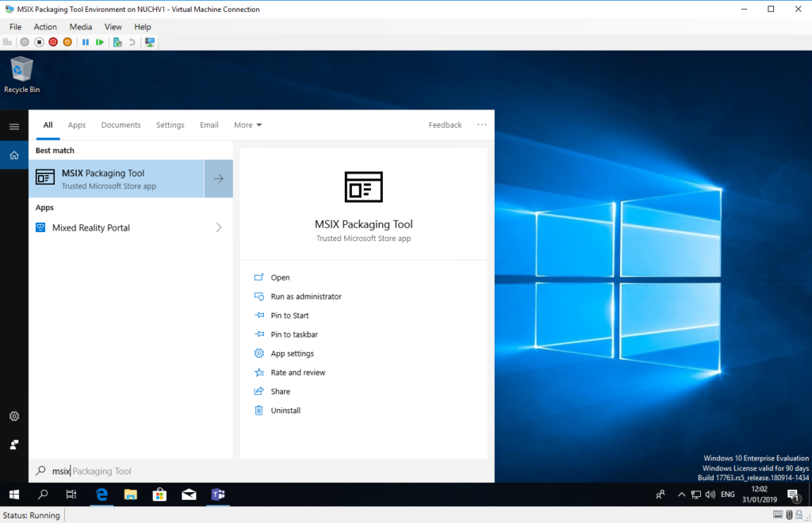Open the Media menu
This screenshot has height=523, width=812.
[x=81, y=27]
